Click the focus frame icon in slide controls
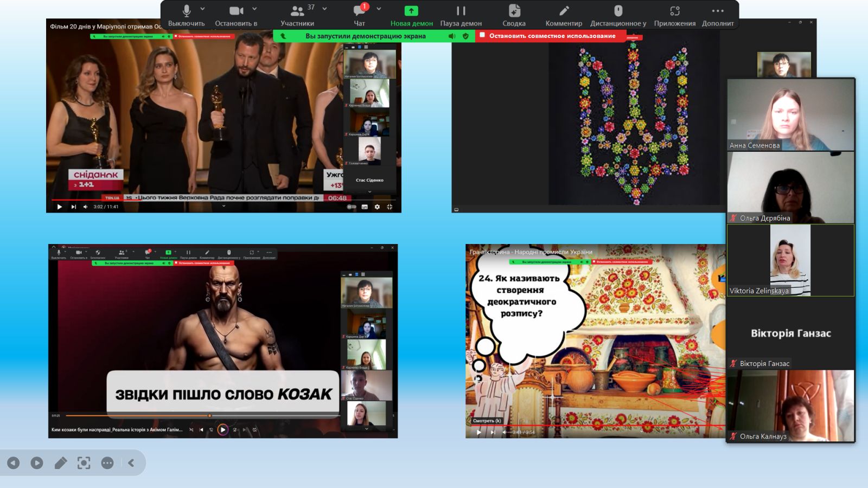868x488 pixels. 84,463
